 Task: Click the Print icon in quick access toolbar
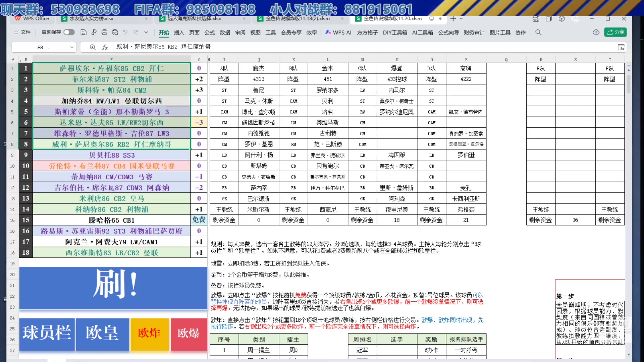tap(104, 32)
